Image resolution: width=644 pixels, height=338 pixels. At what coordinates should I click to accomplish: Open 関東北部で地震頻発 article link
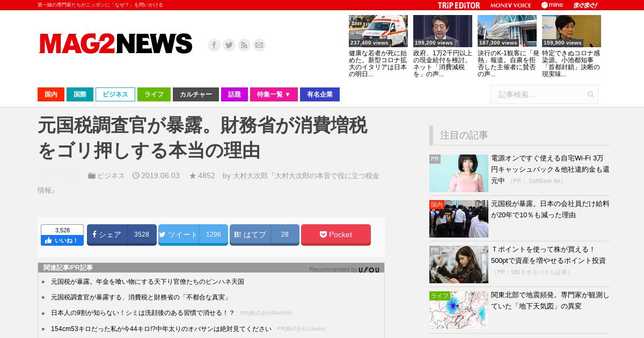[550, 300]
